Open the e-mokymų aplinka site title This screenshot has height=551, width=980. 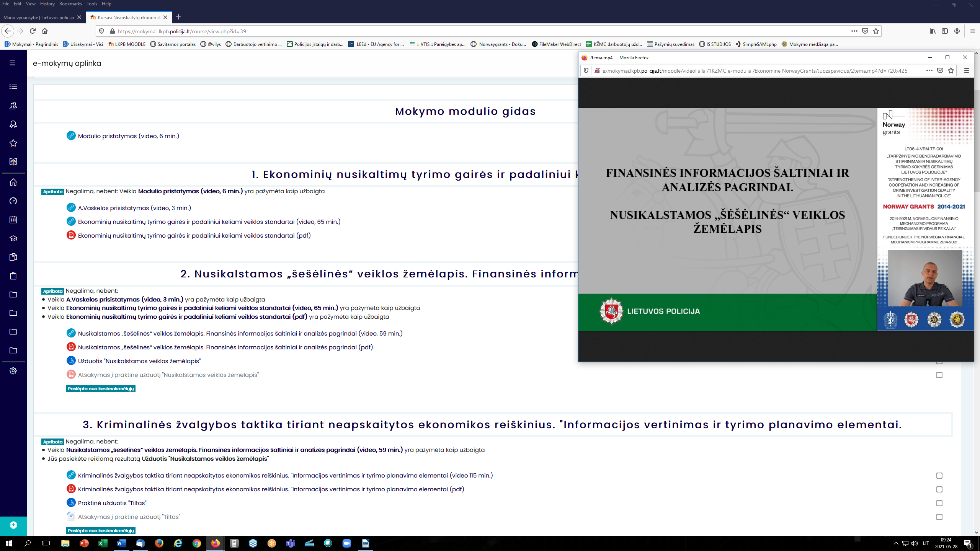pyautogui.click(x=67, y=63)
